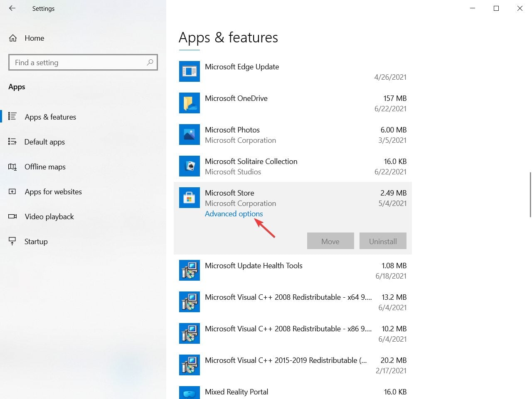This screenshot has width=532, height=399.
Task: Click the Move button for Microsoft Store
Action: click(330, 241)
